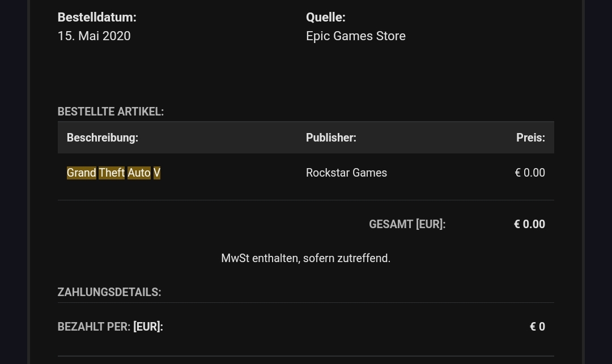
Task: Click the Publisher column header
Action: [331, 138]
